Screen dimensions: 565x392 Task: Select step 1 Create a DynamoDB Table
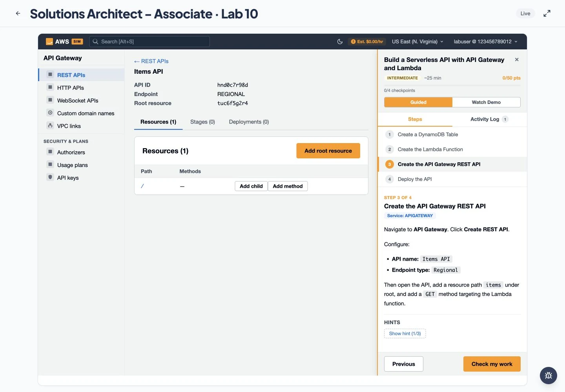tap(452, 134)
